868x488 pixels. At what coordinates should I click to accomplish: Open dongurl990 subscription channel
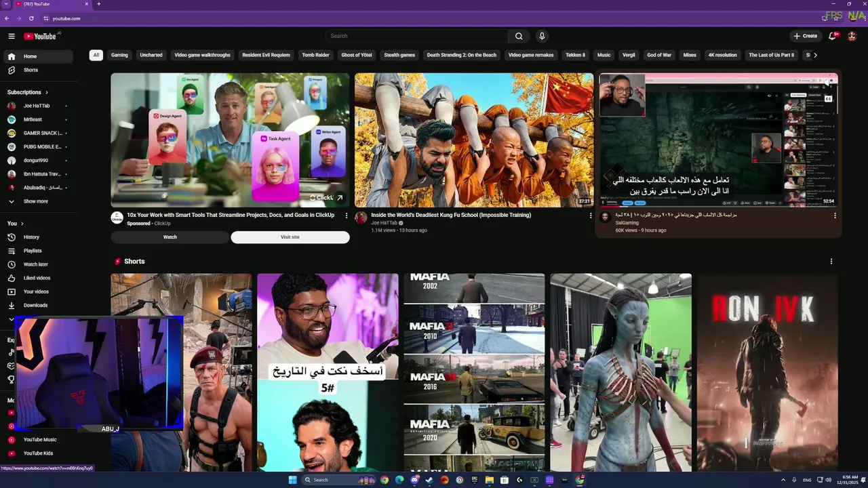point(39,161)
